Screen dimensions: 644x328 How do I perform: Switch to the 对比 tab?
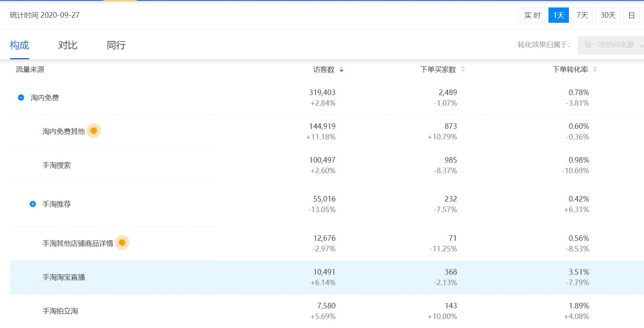coord(68,45)
